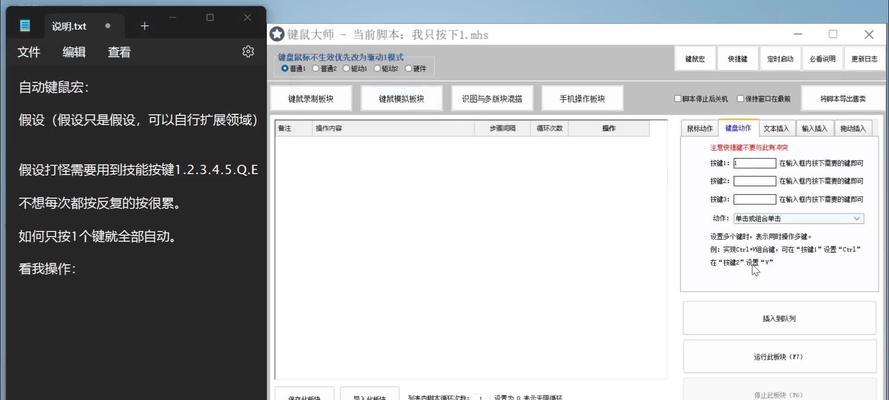Select the 普通2 mode radio button
This screenshot has width=889, height=400.
(316, 69)
